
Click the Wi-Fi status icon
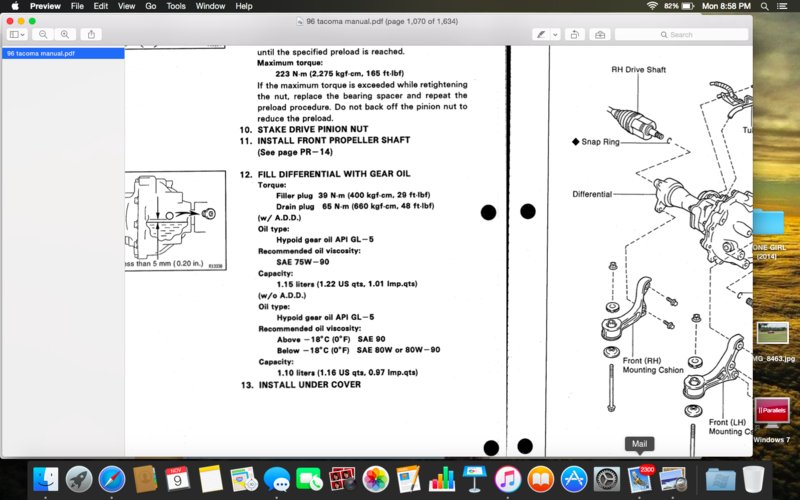click(652, 6)
